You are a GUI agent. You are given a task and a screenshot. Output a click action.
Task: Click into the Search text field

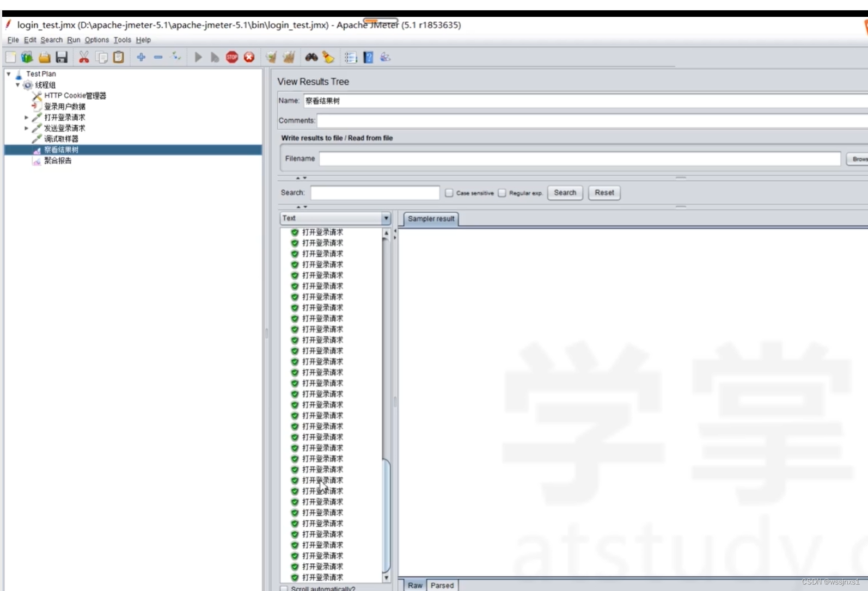tap(375, 193)
